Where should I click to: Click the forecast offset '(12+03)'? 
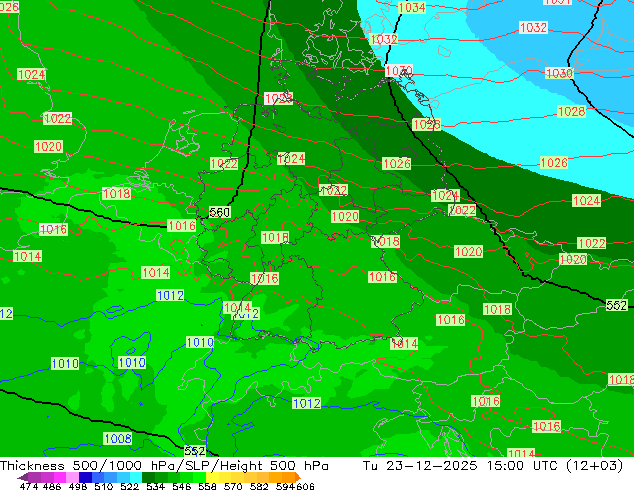[594, 466]
